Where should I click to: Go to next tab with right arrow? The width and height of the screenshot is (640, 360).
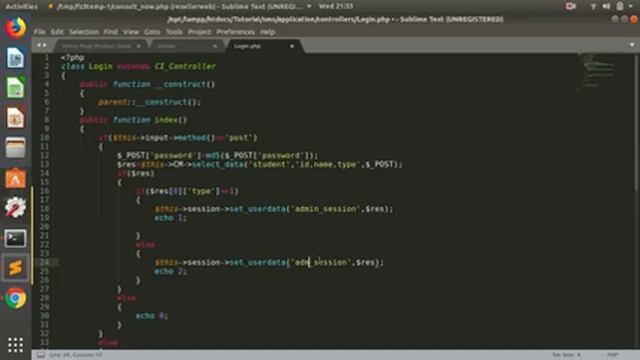(44, 45)
